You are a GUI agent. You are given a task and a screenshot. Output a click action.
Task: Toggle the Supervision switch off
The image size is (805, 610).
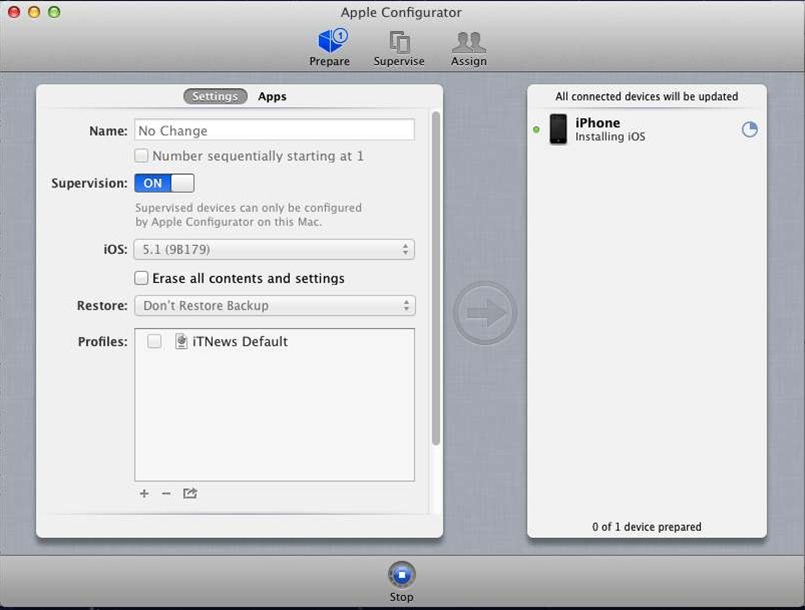tap(164, 183)
